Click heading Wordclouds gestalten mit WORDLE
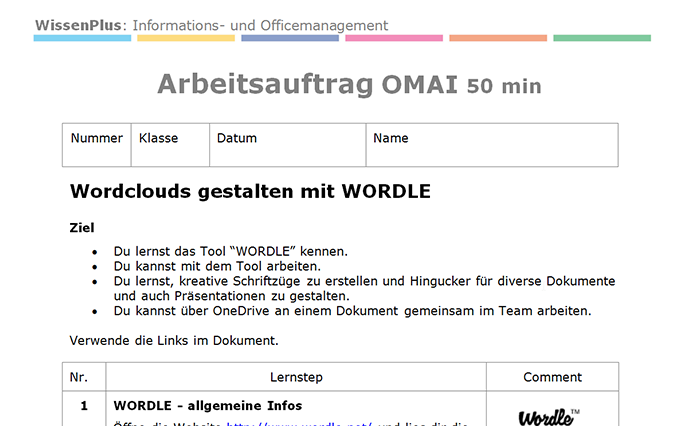The height and width of the screenshot is (426, 700). tap(250, 191)
